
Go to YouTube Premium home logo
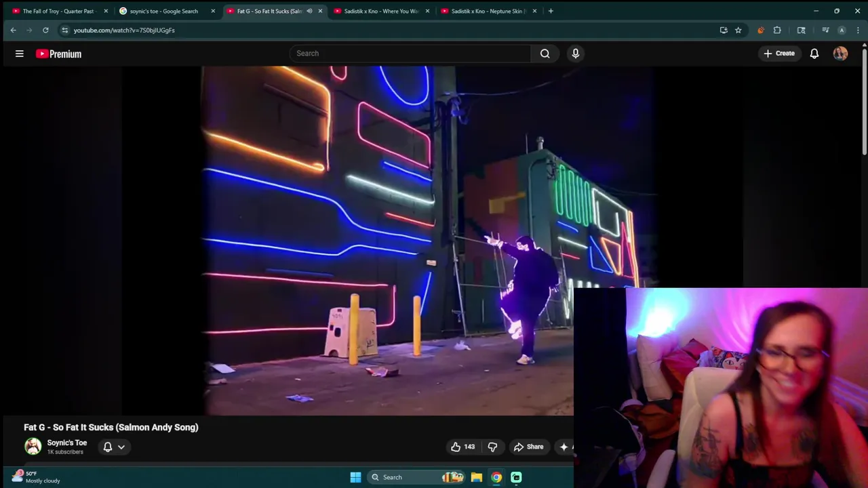[x=58, y=54]
